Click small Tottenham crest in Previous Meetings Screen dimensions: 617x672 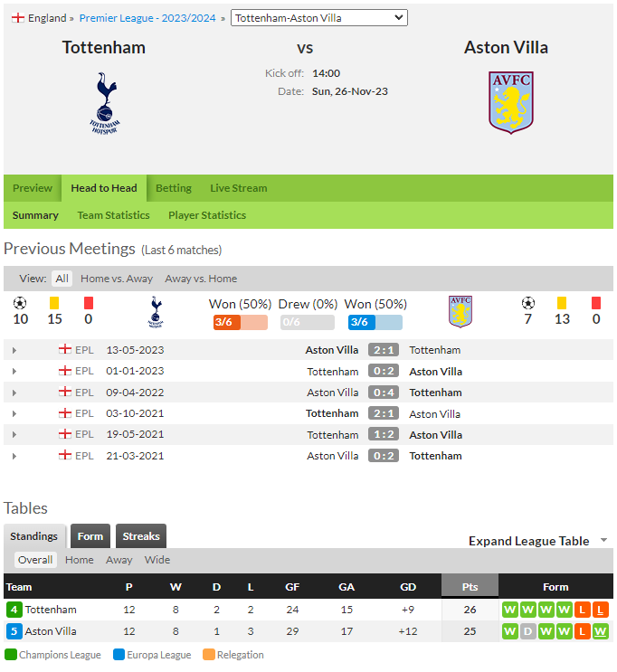(156, 312)
